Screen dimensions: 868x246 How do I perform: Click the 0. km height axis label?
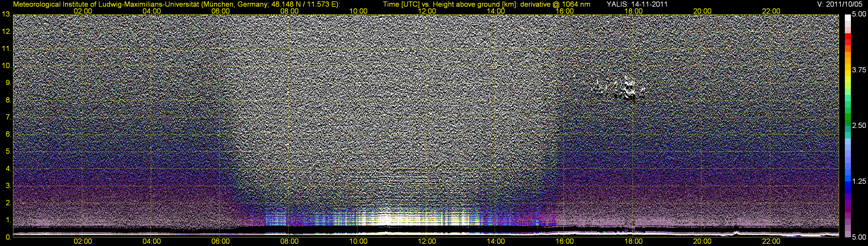[8, 237]
